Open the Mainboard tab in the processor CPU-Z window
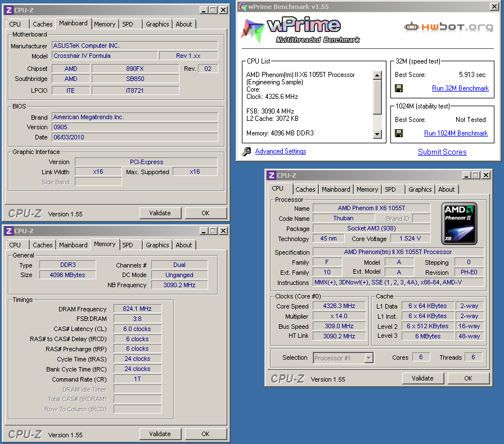The width and height of the screenshot is (504, 444). [336, 189]
